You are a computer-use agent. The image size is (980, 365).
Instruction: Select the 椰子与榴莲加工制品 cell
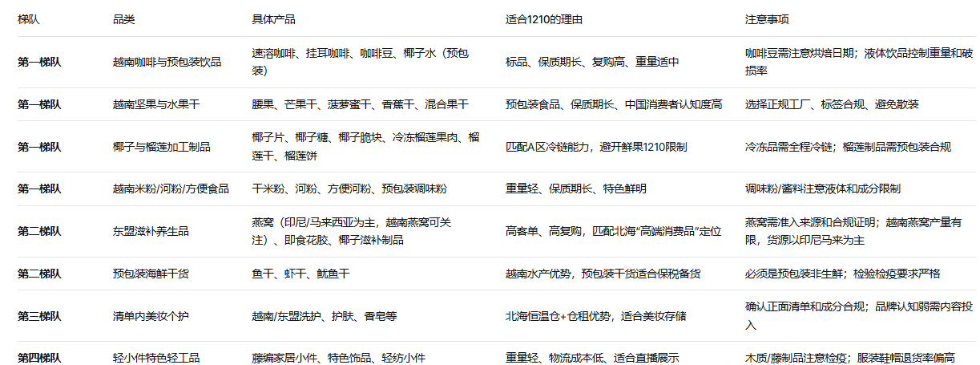[161, 147]
